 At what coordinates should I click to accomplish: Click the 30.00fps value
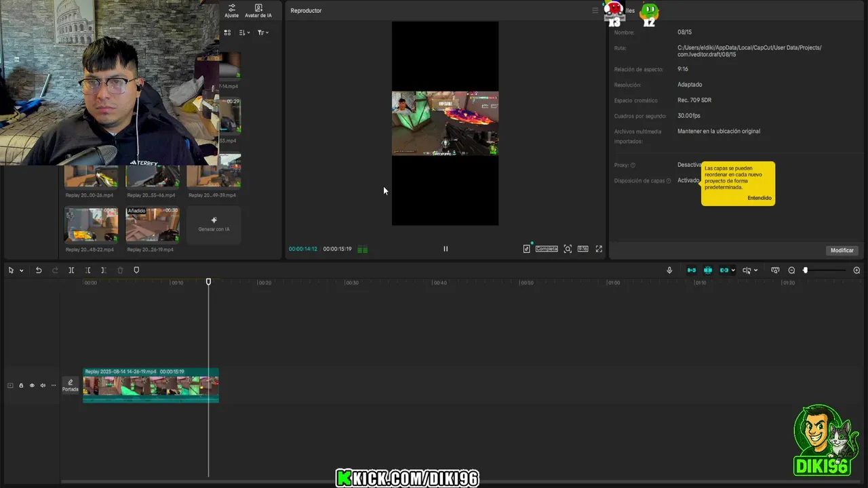click(x=689, y=116)
